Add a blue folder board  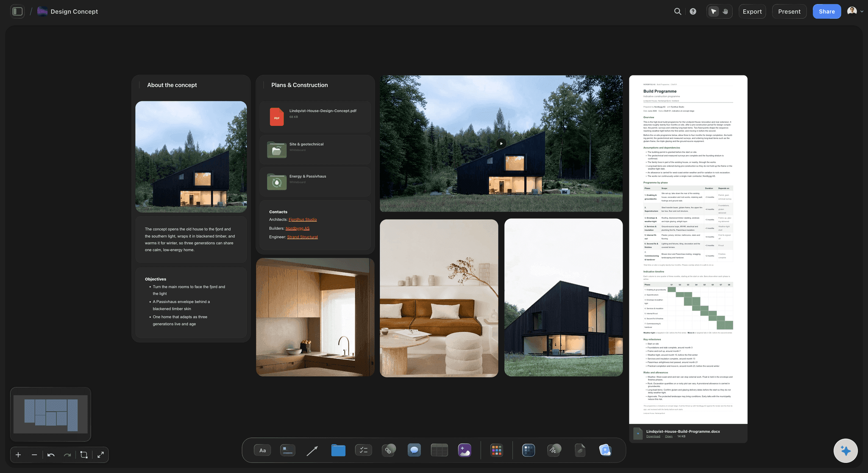click(x=338, y=450)
